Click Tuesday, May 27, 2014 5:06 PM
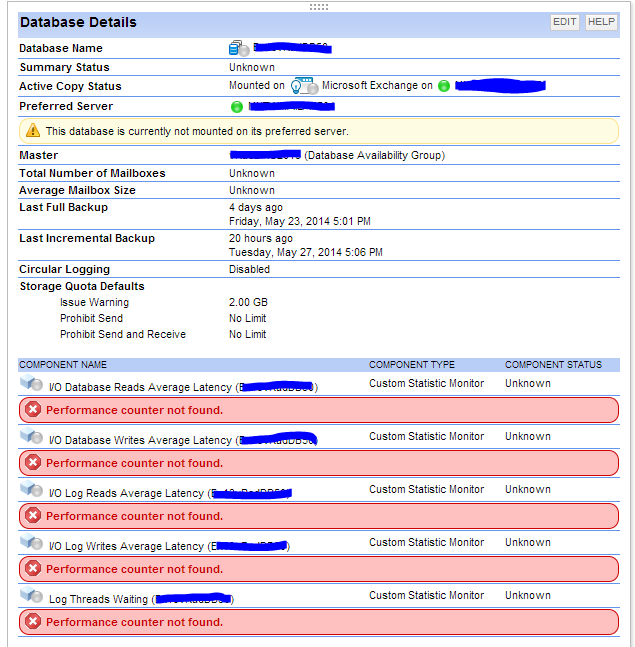This screenshot has height=647, width=635. click(x=306, y=252)
